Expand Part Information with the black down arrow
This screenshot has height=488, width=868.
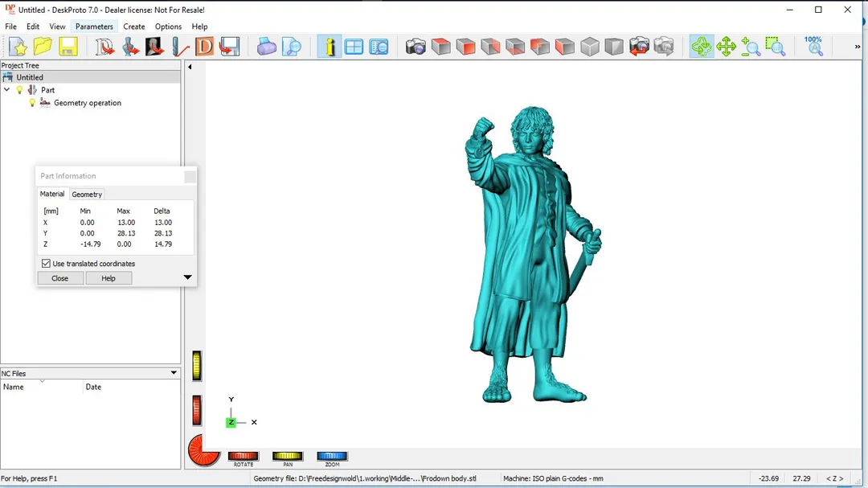click(187, 277)
